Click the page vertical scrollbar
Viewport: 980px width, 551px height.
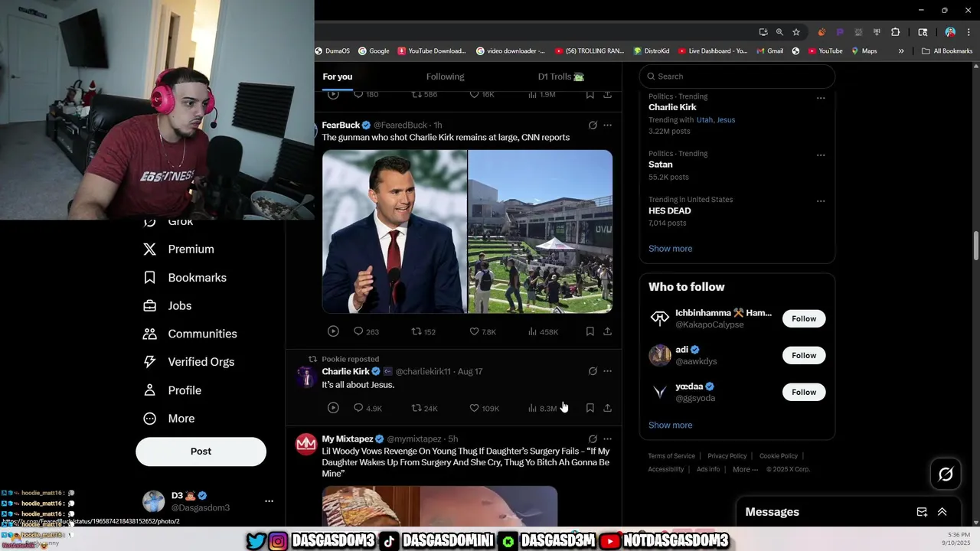(976, 246)
